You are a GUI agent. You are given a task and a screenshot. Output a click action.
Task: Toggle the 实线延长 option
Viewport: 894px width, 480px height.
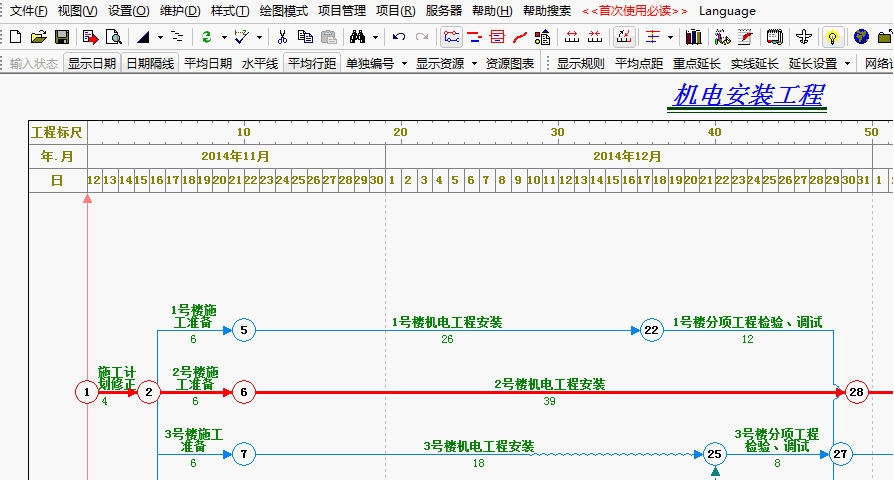pyautogui.click(x=755, y=63)
